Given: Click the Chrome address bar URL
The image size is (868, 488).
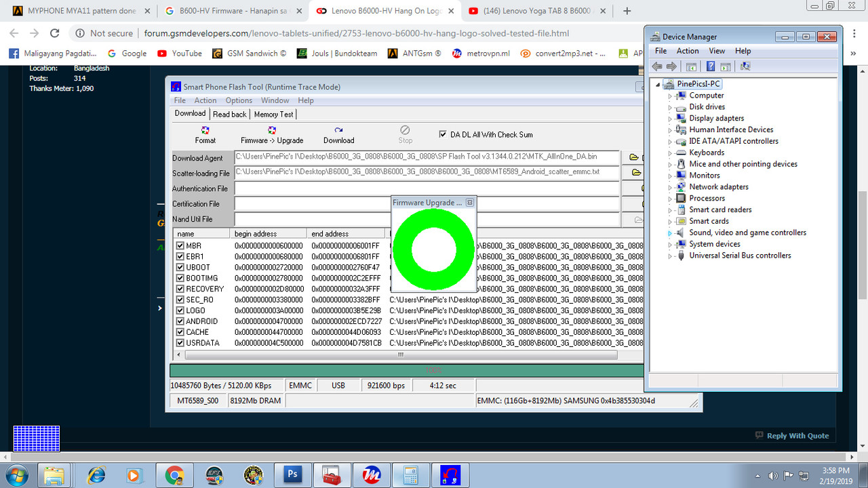Looking at the screenshot, I should [x=357, y=33].
